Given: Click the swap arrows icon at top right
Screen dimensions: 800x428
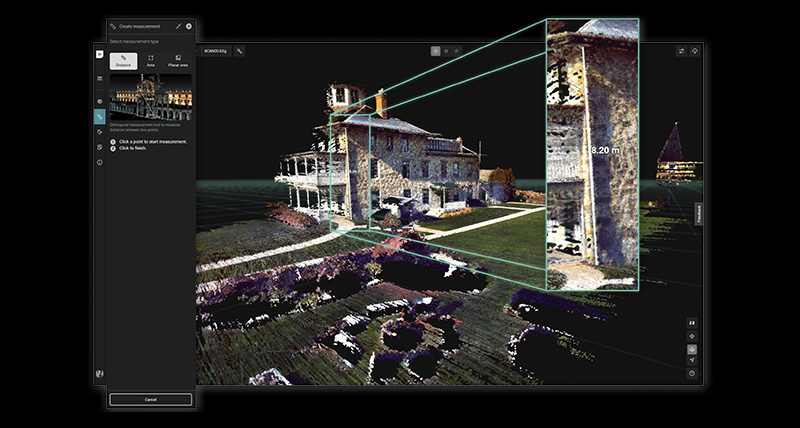Looking at the screenshot, I should tap(681, 51).
